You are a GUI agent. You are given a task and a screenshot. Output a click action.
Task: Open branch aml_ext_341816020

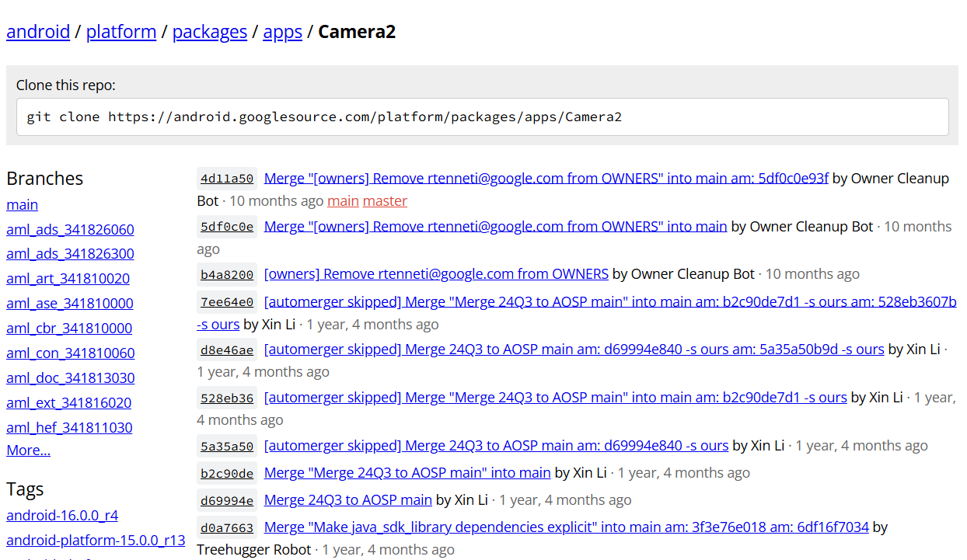[x=69, y=403]
